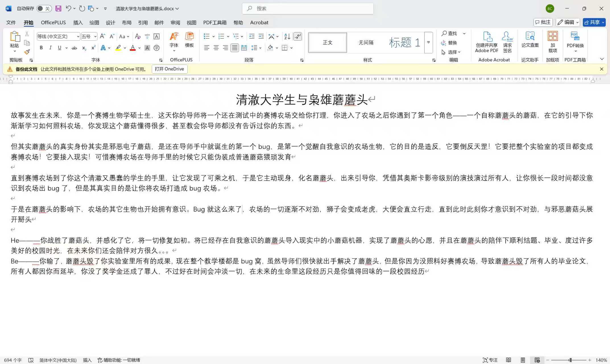
Task: Open the font color dropdown arrow
Action: coord(139,48)
